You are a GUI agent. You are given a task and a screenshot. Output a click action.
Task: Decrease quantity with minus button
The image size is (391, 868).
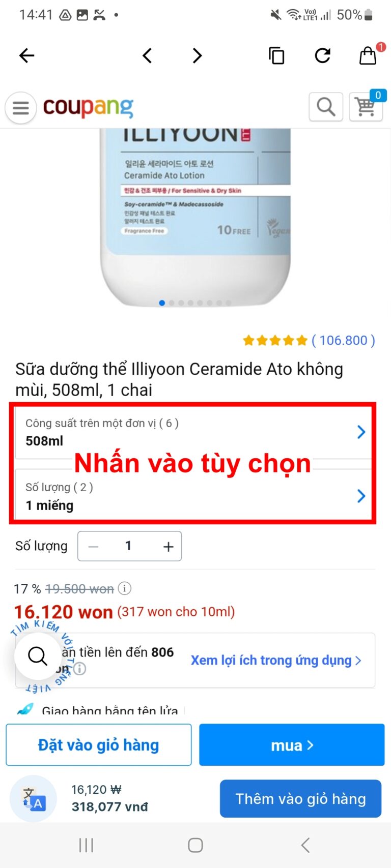[93, 547]
